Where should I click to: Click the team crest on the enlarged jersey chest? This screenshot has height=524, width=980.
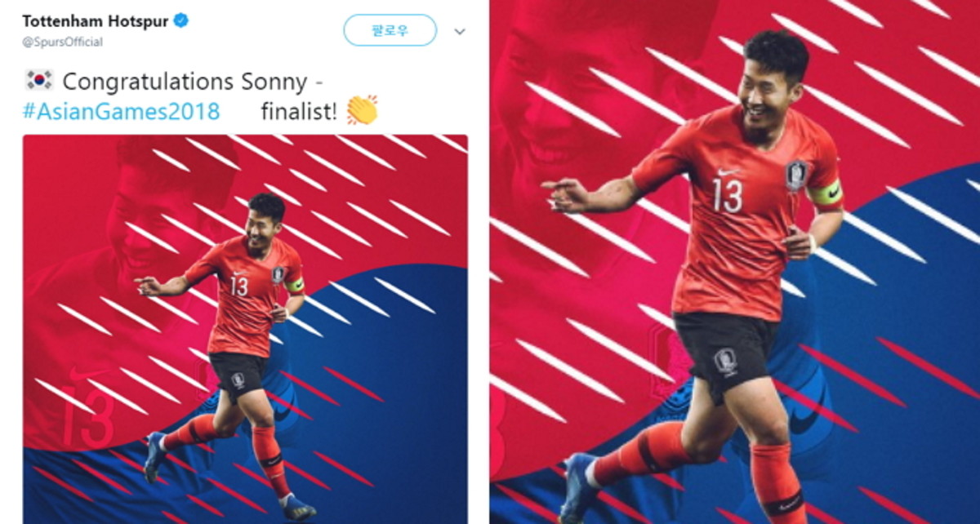796,175
